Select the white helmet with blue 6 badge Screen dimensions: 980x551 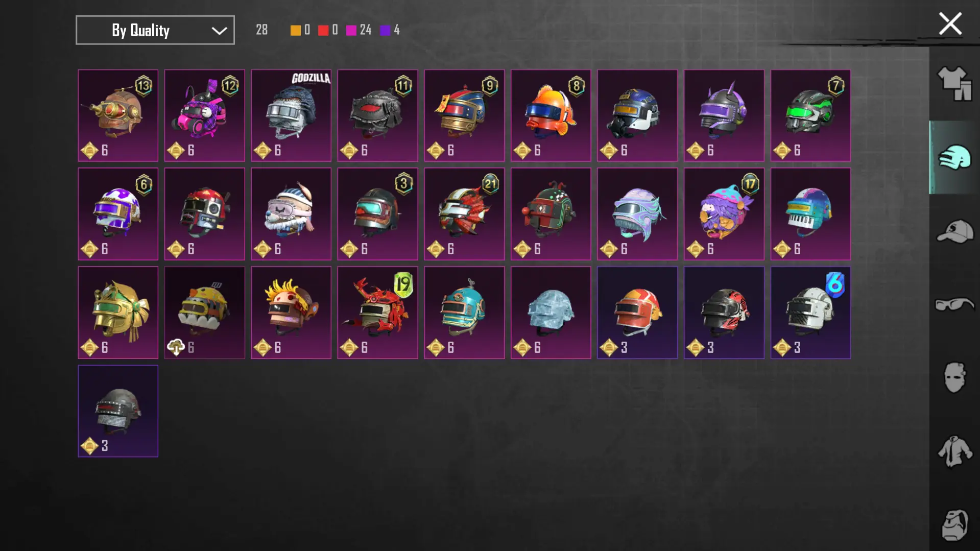[x=810, y=313]
